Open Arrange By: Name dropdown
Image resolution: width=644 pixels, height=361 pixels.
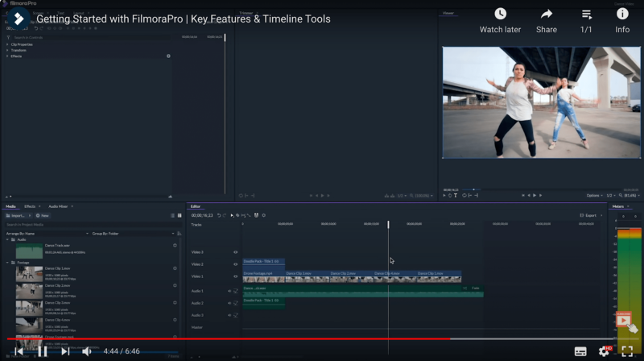pyautogui.click(x=47, y=234)
